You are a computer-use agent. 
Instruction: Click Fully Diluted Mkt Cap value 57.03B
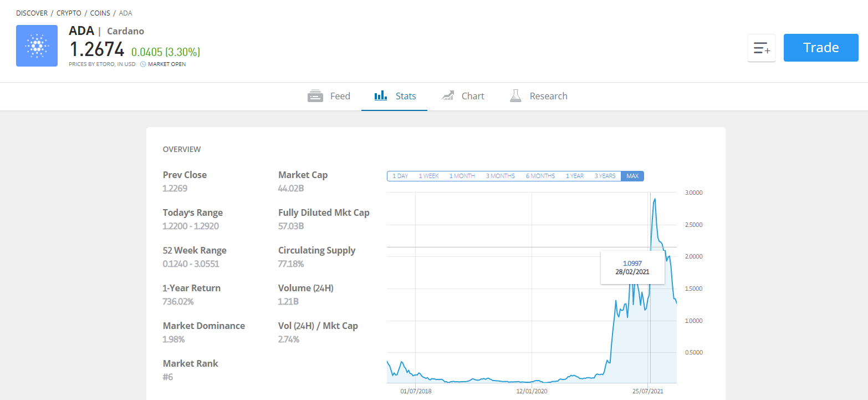[x=291, y=226]
